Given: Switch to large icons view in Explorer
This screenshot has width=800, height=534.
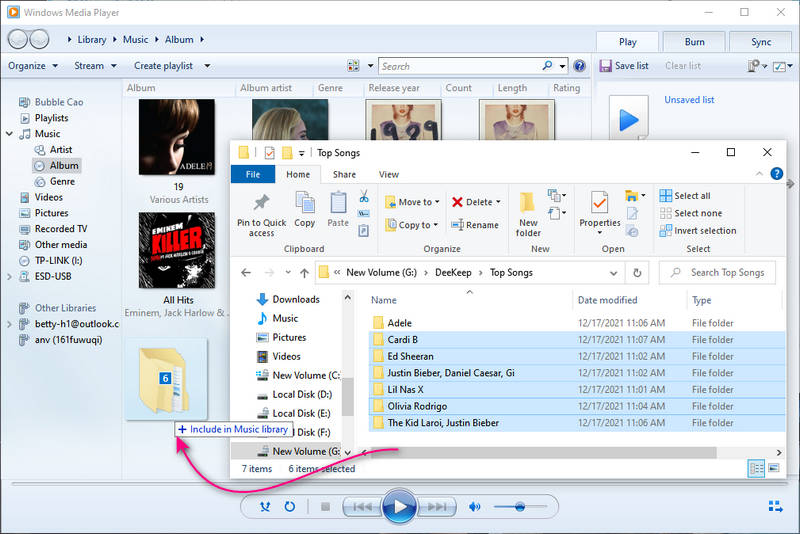Looking at the screenshot, I should tap(774, 468).
